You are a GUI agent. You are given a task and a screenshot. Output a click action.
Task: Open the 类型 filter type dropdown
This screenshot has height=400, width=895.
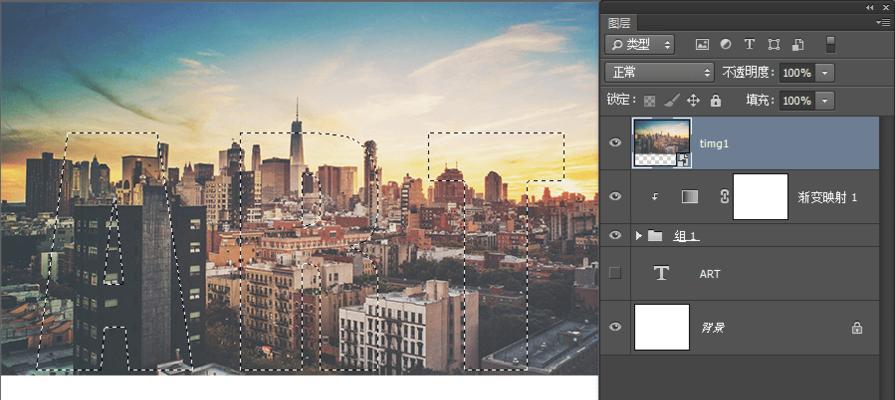640,45
